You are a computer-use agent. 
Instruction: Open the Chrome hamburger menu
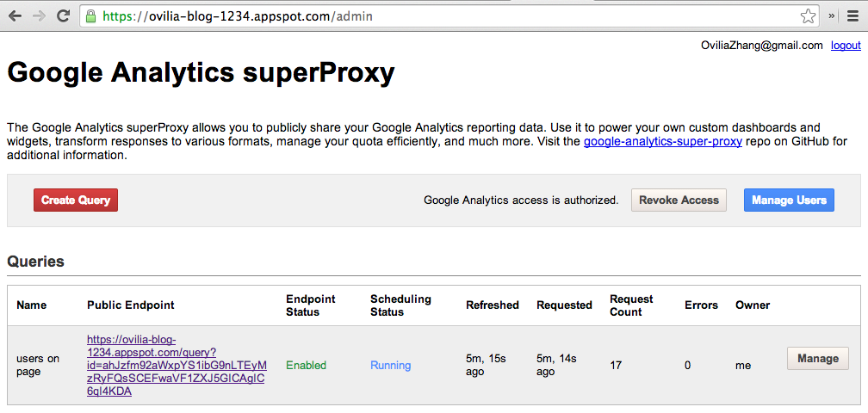pos(852,16)
